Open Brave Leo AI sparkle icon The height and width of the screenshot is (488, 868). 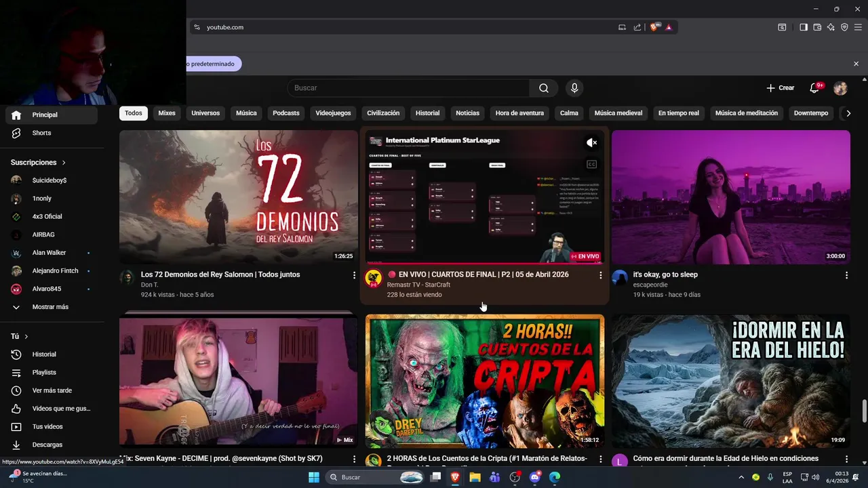(x=831, y=27)
